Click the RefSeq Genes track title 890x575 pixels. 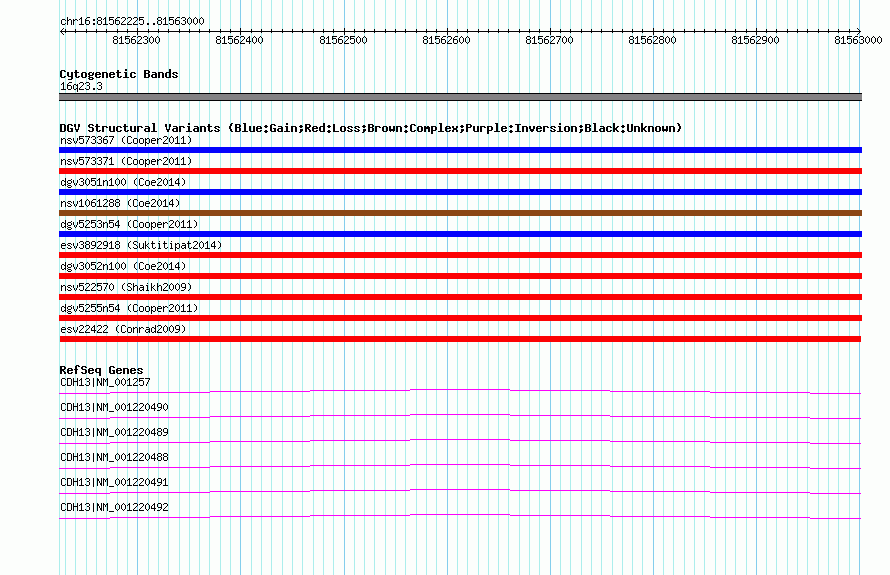coord(101,370)
